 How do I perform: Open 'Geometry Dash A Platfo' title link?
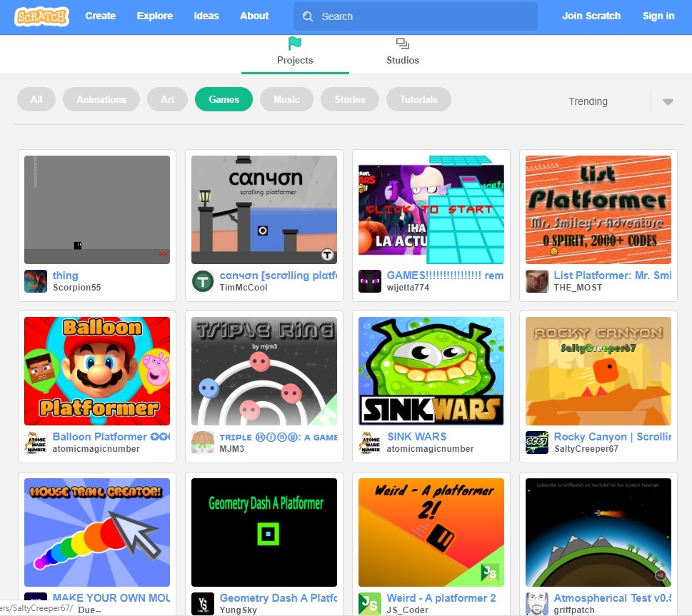279,598
